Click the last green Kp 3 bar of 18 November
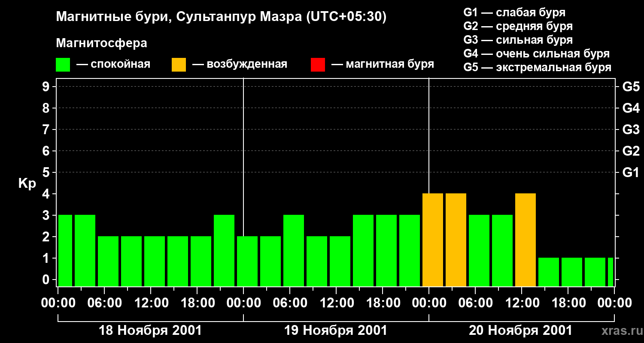The height and width of the screenshot is (343, 644). click(x=224, y=251)
